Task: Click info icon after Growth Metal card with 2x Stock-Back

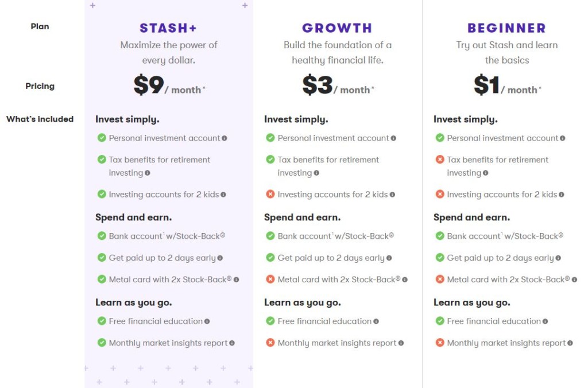Action: 405,280
